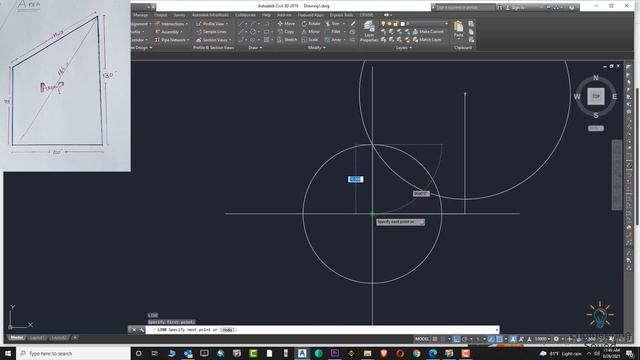Select the Stretch tool
This screenshot has width=640, height=360.
287,40
